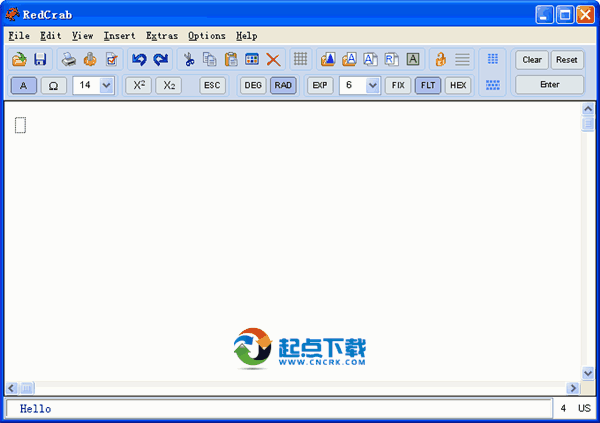This screenshot has height=423, width=600.
Task: Click the orange stamp icon beside the printer
Action: click(x=90, y=59)
